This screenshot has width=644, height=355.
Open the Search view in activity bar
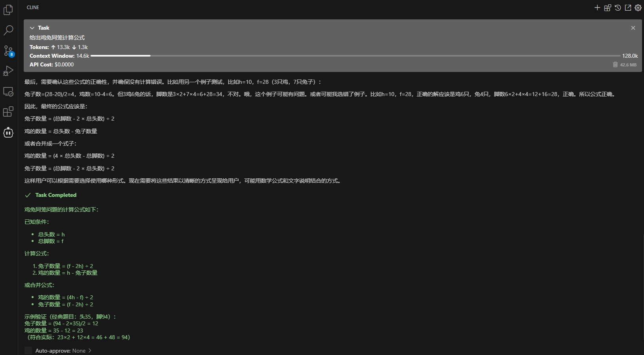coord(8,30)
